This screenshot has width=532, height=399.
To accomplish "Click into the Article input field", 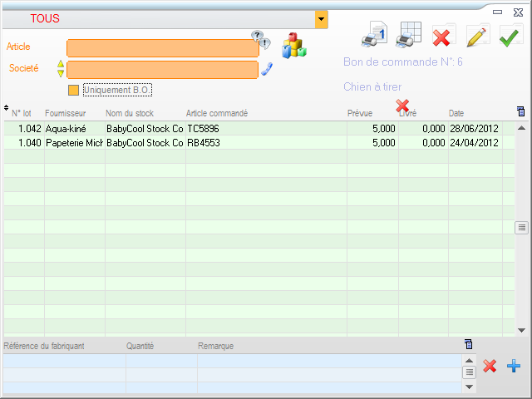I will (162, 48).
